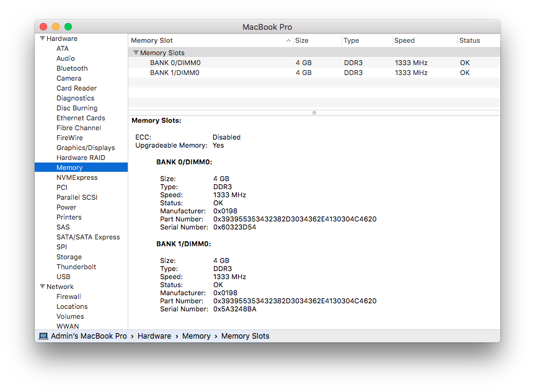
Task: Select SAS in the sidebar
Action: 63,227
